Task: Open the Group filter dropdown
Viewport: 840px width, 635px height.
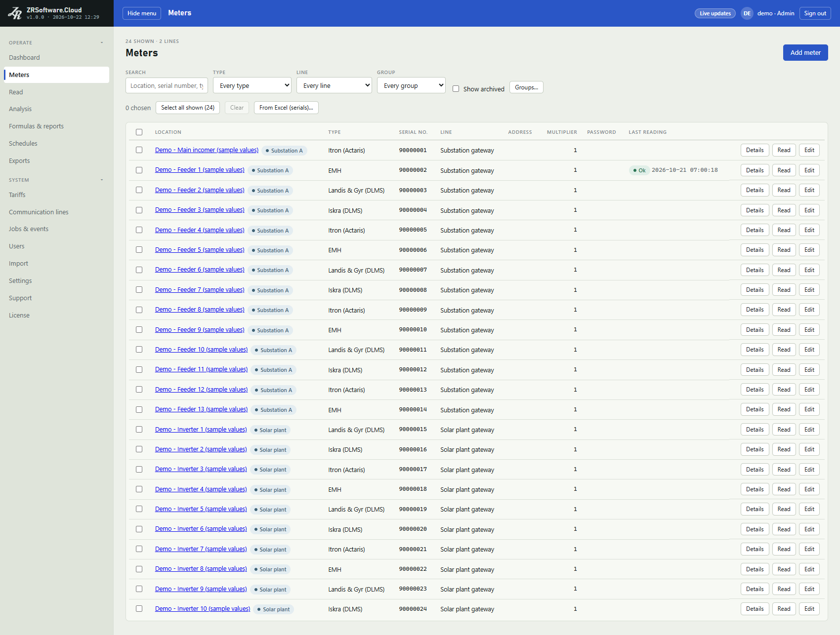Action: point(411,85)
